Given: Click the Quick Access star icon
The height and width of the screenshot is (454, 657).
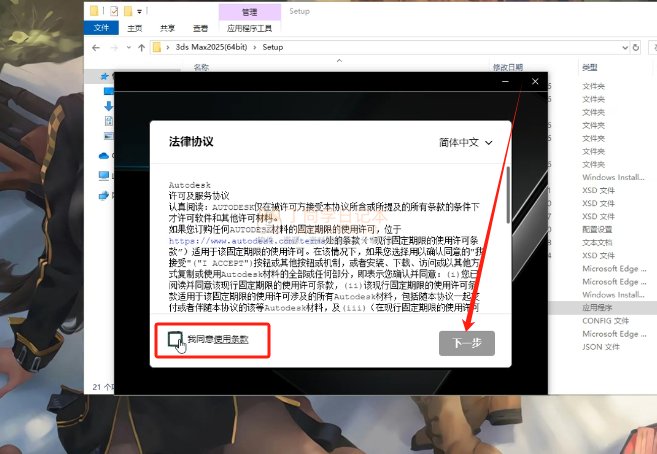Looking at the screenshot, I should tap(105, 76).
